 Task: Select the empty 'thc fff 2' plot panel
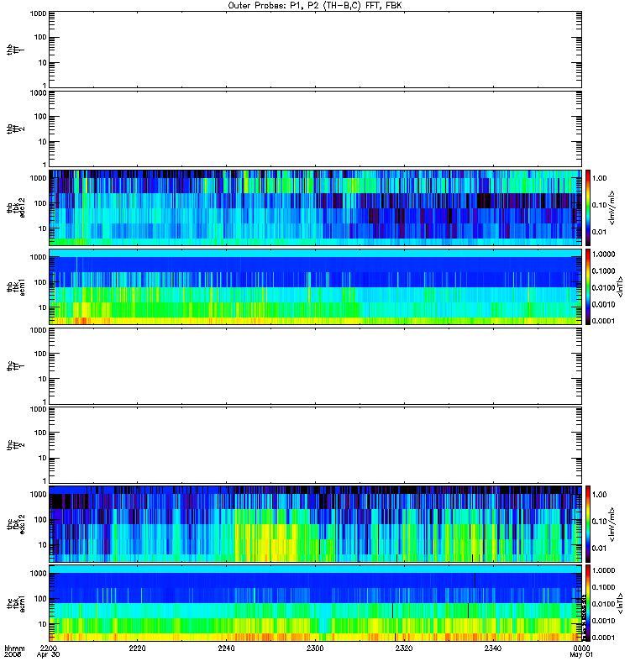pyautogui.click(x=316, y=445)
